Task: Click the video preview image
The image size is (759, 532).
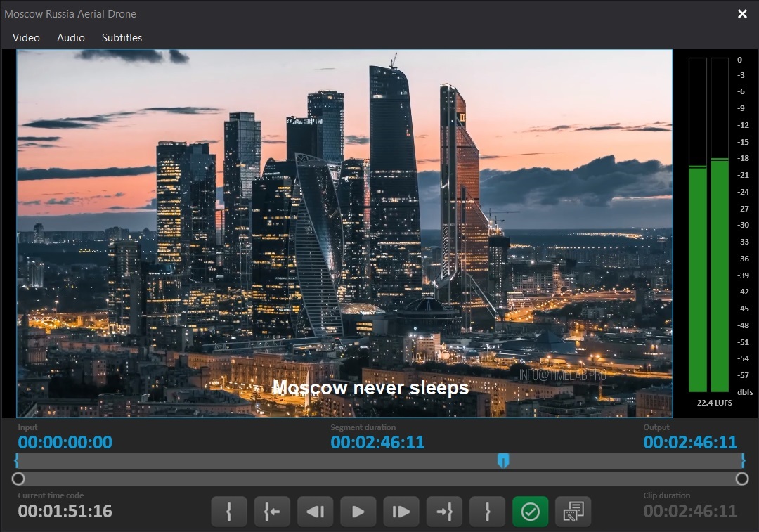Action: [344, 233]
